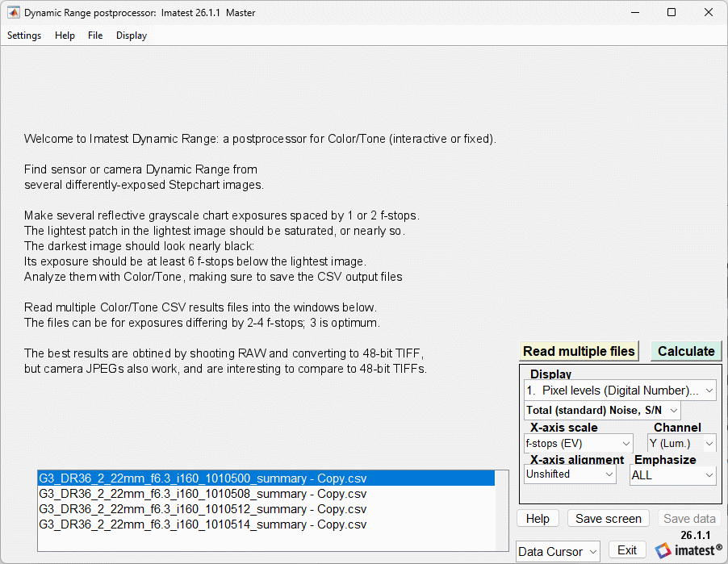Click the file list vertical scrollbar
This screenshot has height=564, width=728.
[x=502, y=511]
